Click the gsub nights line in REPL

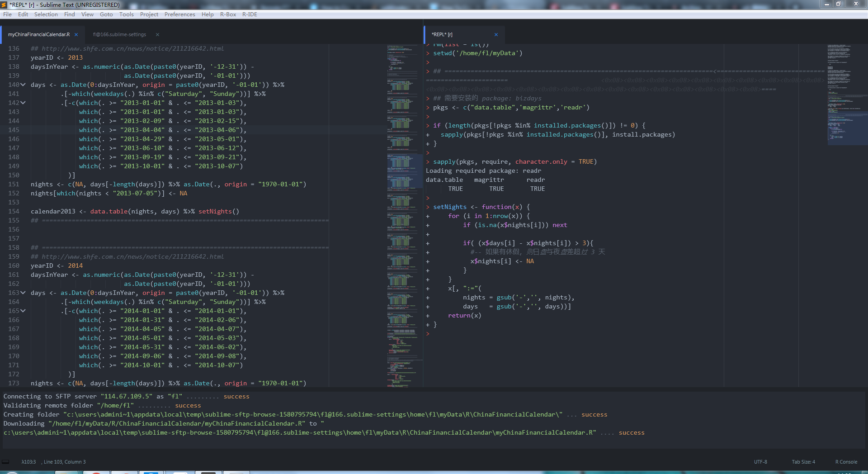coord(519,297)
